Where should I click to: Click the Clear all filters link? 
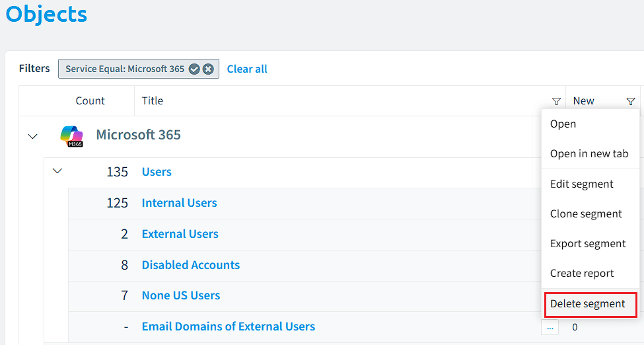coord(247,69)
